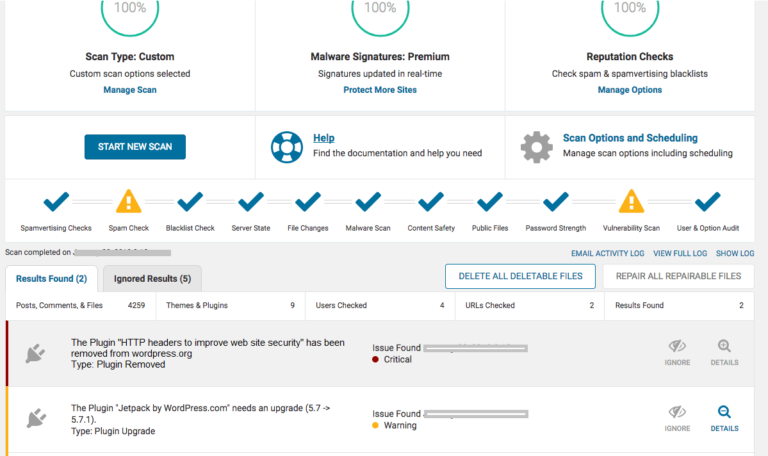Open View Full Log link
The height and width of the screenshot is (456, 768).
click(x=680, y=253)
